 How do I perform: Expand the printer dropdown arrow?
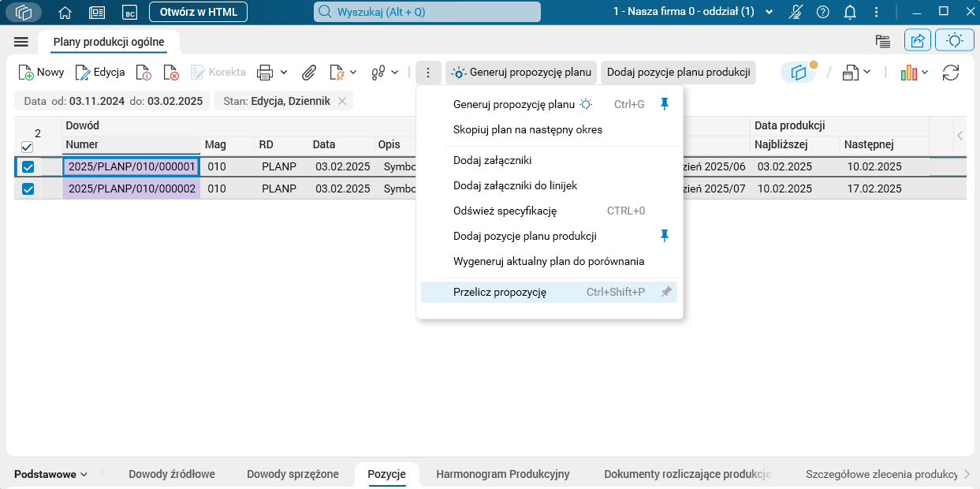(x=284, y=73)
